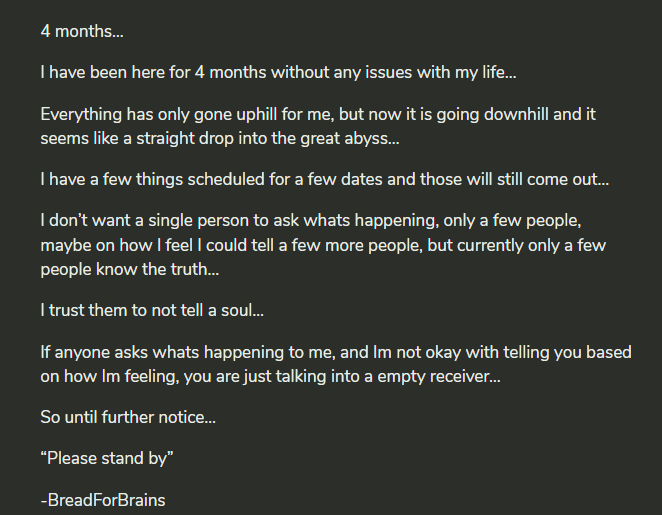
Task: Click the opening line "4 months..."
Action: (x=82, y=31)
